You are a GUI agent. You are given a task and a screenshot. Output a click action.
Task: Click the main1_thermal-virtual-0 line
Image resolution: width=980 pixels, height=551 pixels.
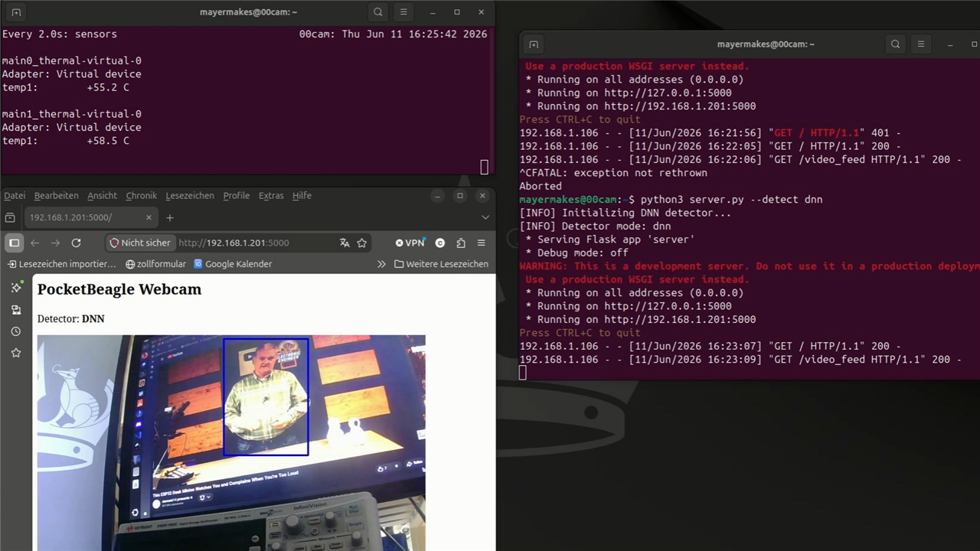[71, 114]
